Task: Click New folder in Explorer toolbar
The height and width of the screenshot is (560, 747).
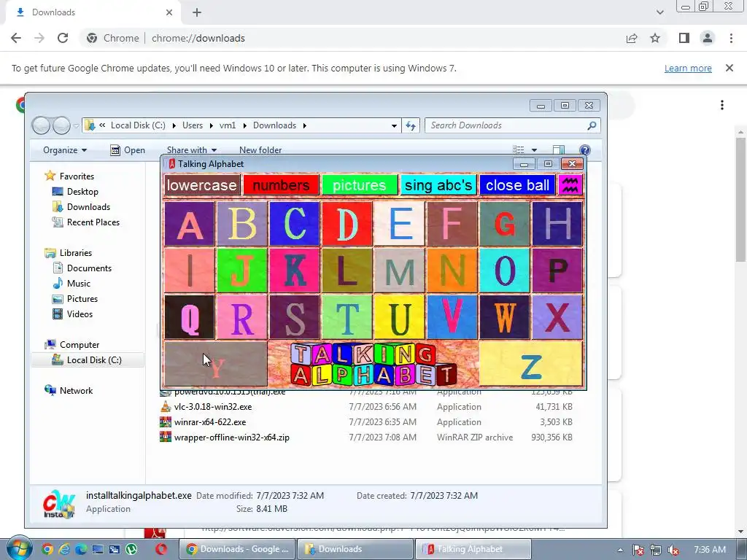Action: pyautogui.click(x=260, y=150)
